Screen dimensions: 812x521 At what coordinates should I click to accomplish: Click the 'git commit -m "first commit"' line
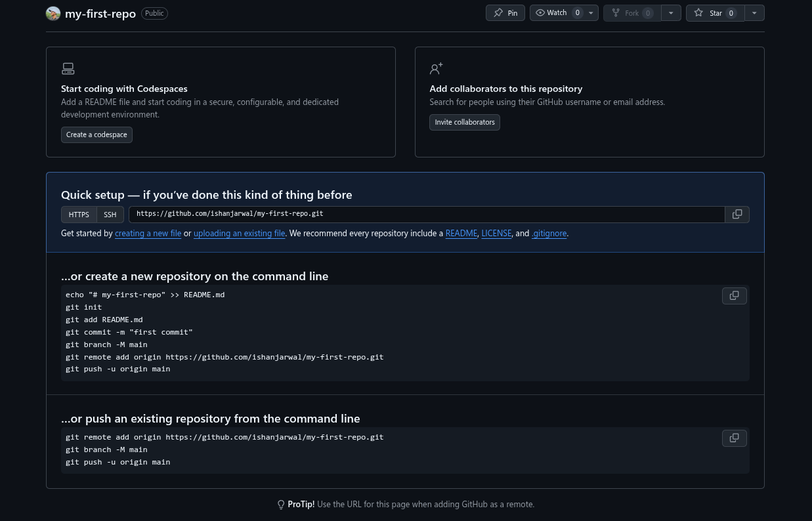click(129, 332)
